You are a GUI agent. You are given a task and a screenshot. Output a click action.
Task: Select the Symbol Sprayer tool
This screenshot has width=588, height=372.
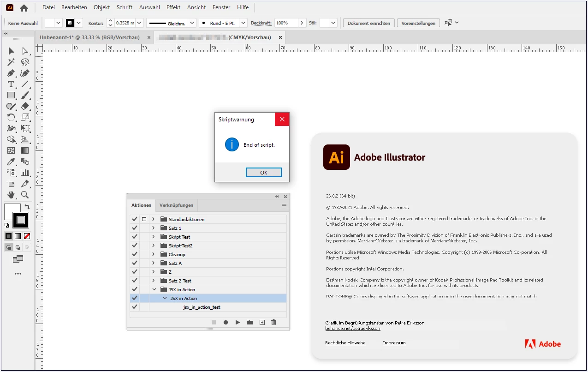point(11,173)
